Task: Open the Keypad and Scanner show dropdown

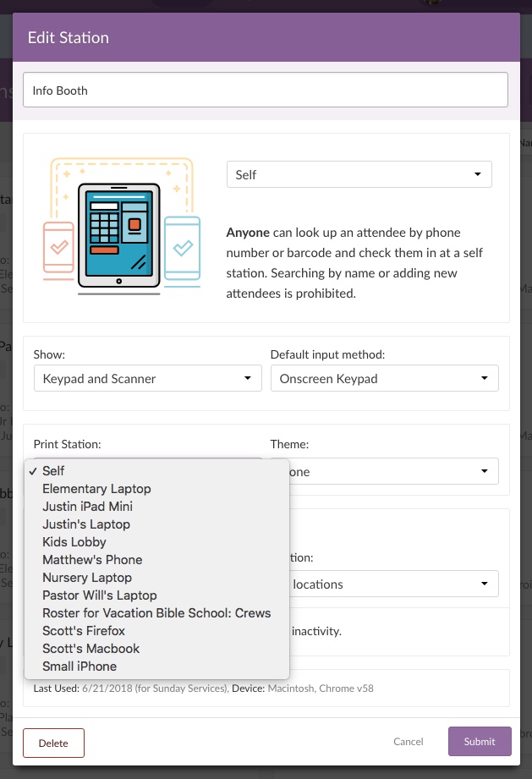Action: [x=147, y=379]
